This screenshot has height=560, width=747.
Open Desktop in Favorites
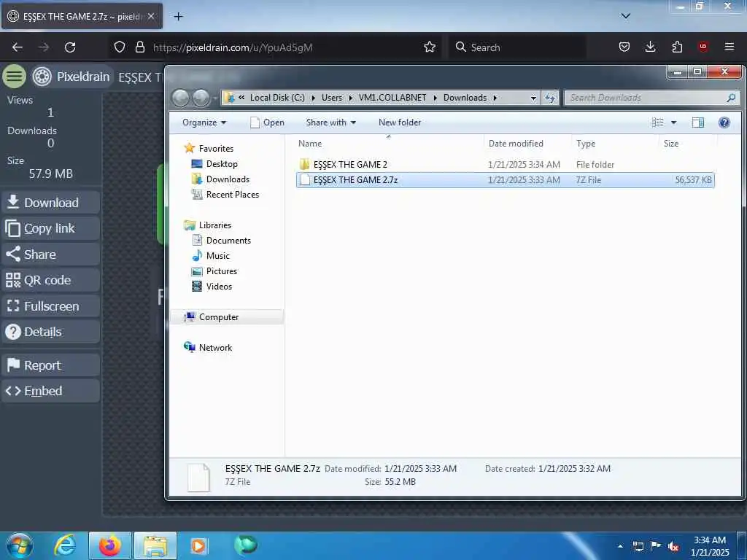point(222,164)
